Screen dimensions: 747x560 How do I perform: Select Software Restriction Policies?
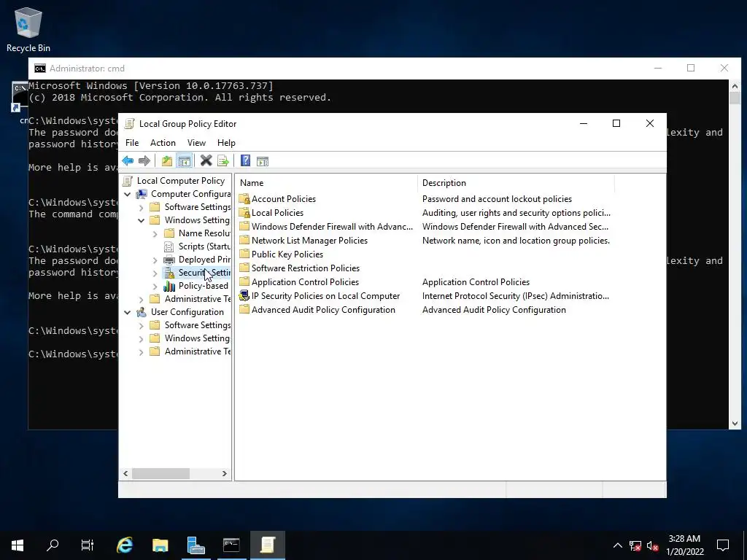(x=306, y=268)
